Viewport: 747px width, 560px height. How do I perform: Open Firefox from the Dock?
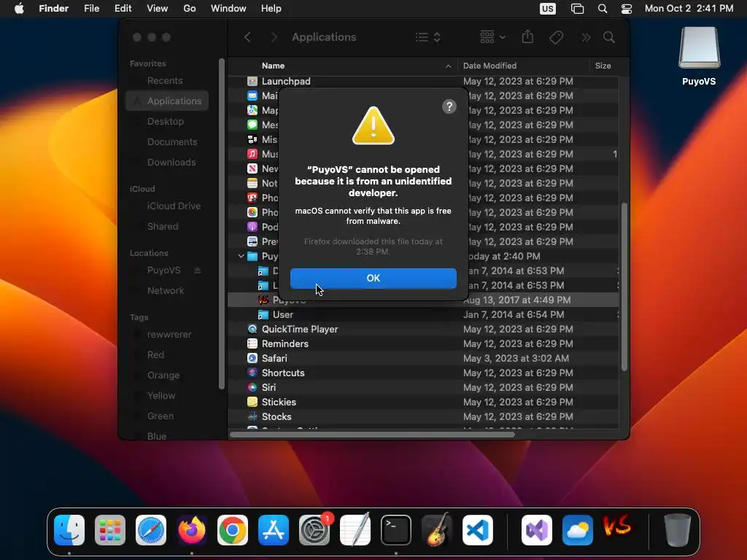click(x=192, y=530)
